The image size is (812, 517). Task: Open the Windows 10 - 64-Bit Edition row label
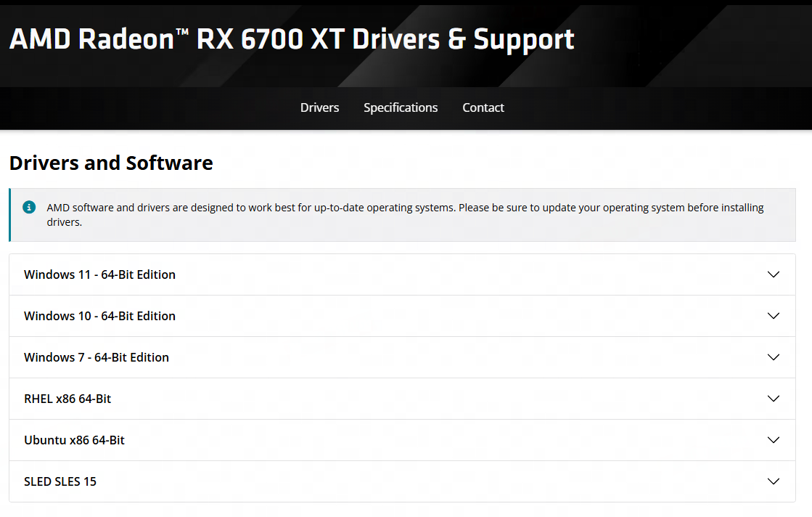click(99, 316)
